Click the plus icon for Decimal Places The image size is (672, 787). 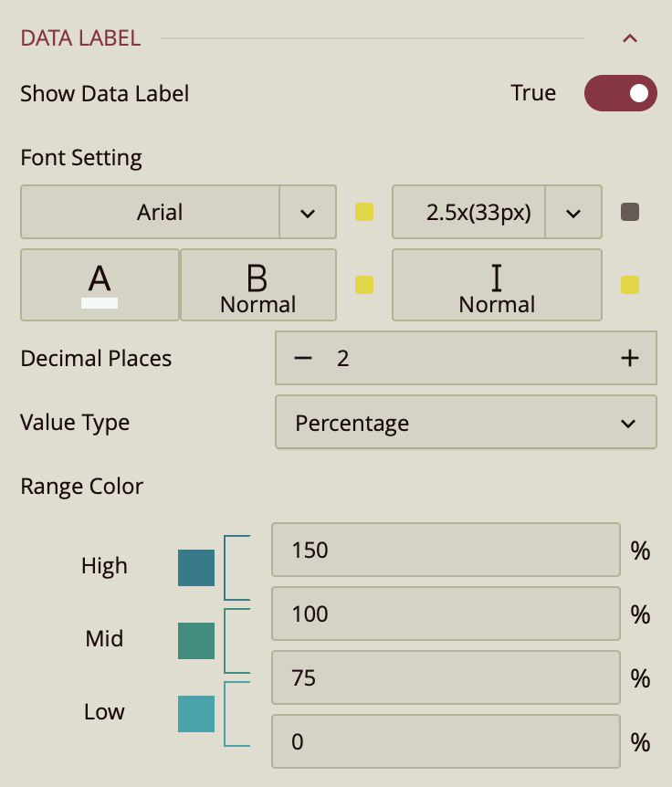point(629,358)
